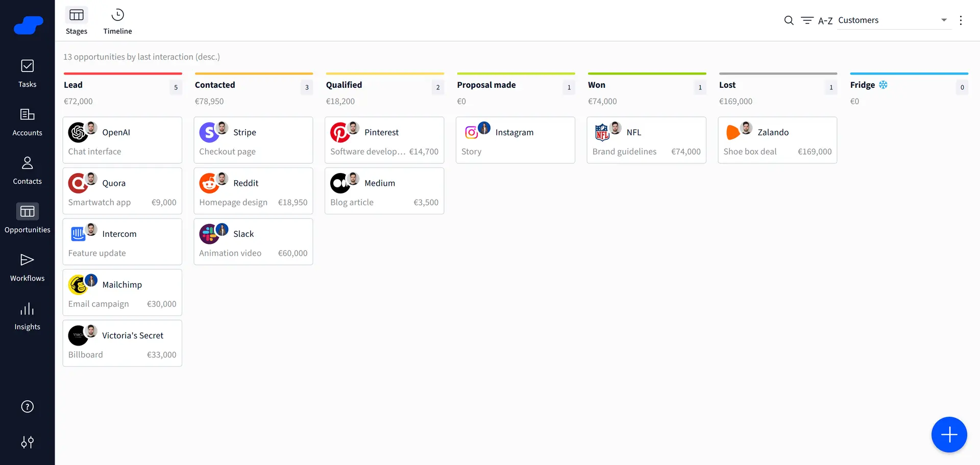The image size is (980, 465).
Task: Open the Slack Animation video opportunity
Action: point(253,242)
